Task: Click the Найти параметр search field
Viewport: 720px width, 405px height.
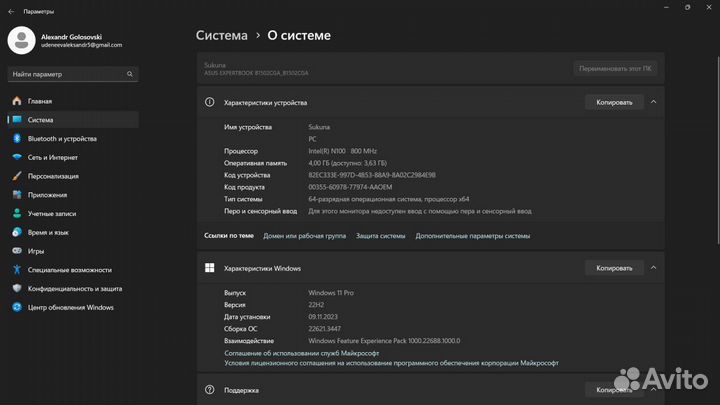Action: coord(73,74)
